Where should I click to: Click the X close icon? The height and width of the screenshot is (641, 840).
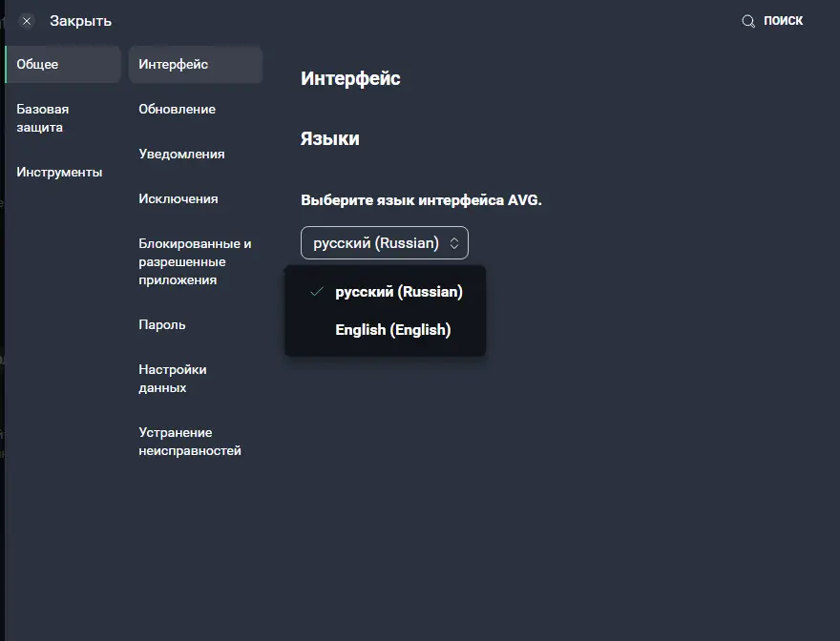25,20
